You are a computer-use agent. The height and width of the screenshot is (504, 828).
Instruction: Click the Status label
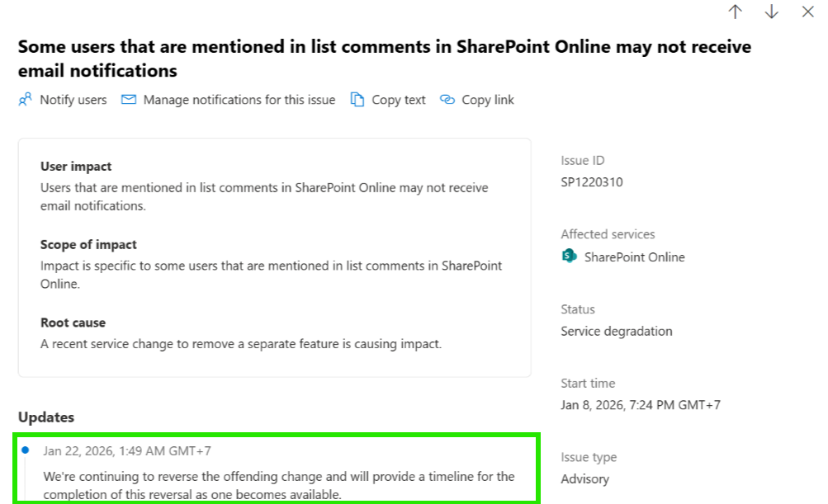coord(578,309)
